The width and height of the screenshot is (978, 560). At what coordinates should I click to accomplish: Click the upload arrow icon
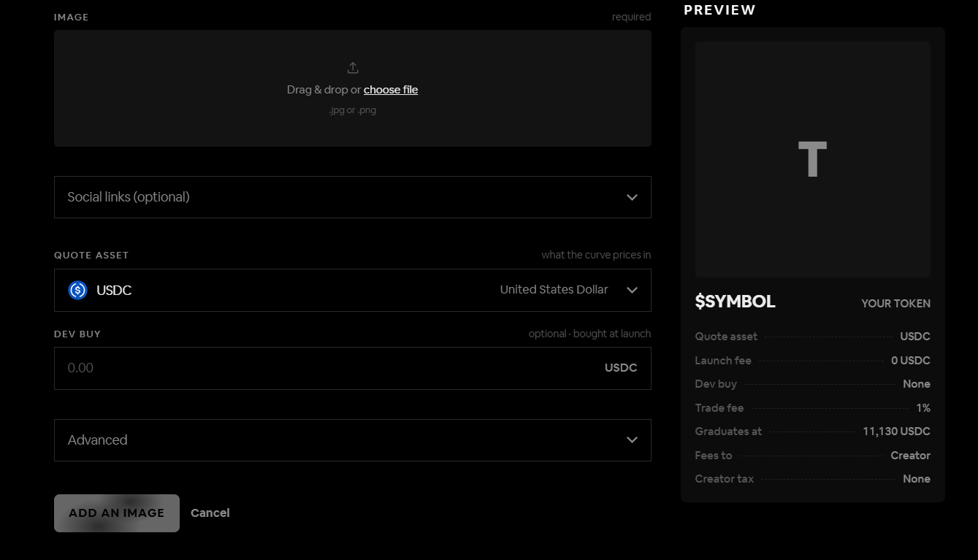pyautogui.click(x=353, y=68)
